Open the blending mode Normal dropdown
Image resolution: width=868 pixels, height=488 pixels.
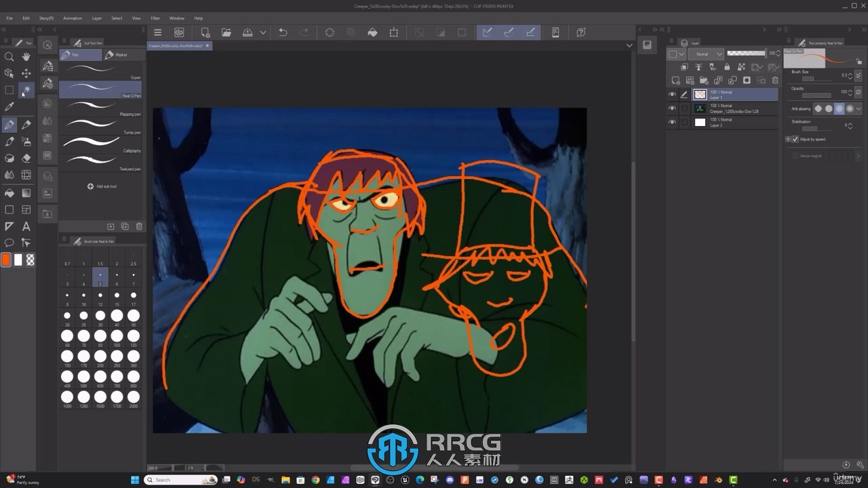click(705, 54)
